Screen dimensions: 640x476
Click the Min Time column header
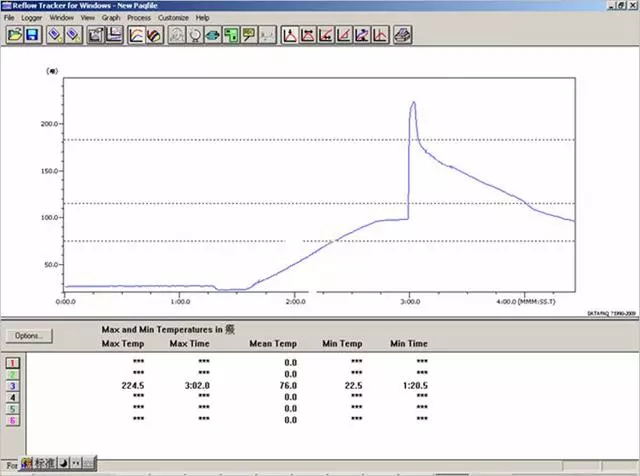tap(409, 344)
